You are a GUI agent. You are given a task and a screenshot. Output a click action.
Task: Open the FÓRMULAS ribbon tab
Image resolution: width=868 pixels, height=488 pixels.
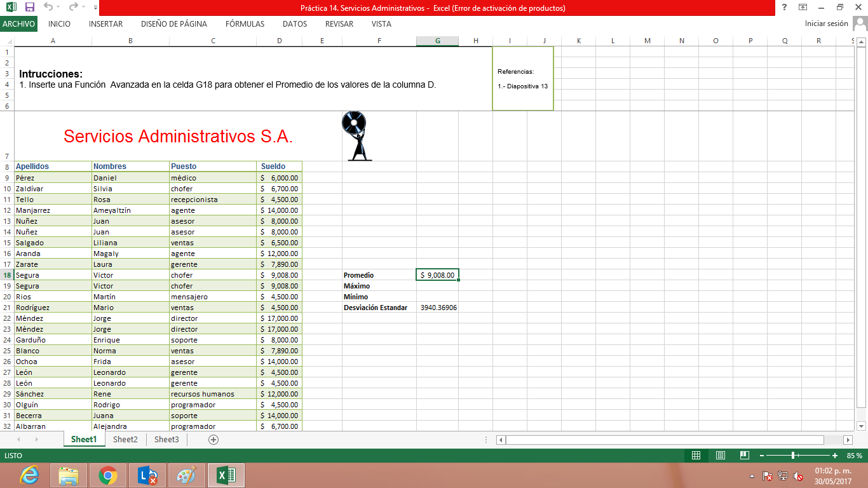tap(245, 24)
